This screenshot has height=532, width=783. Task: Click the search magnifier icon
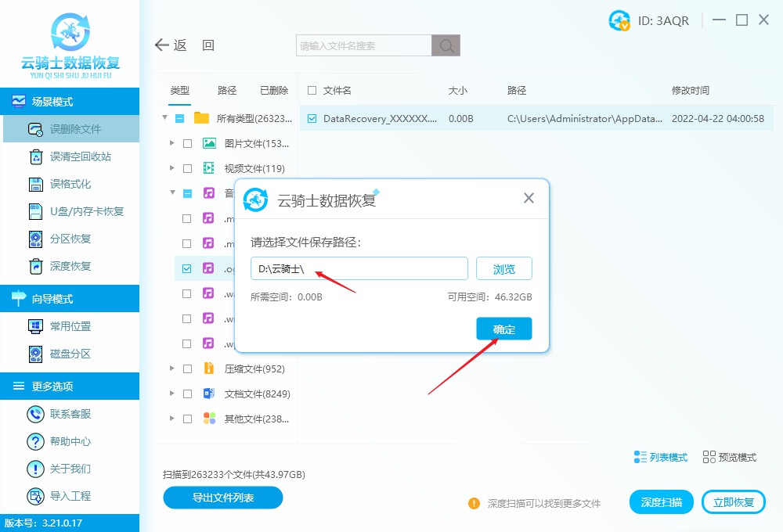pos(446,45)
